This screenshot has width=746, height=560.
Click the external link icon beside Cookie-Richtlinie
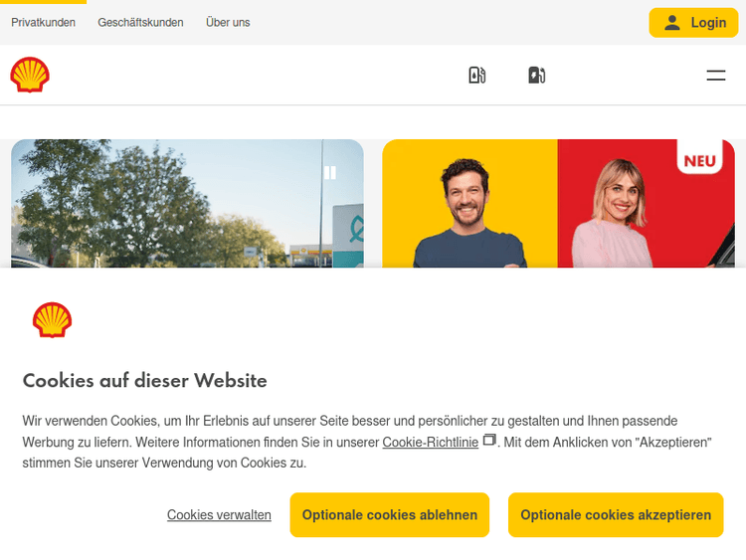tap(488, 440)
